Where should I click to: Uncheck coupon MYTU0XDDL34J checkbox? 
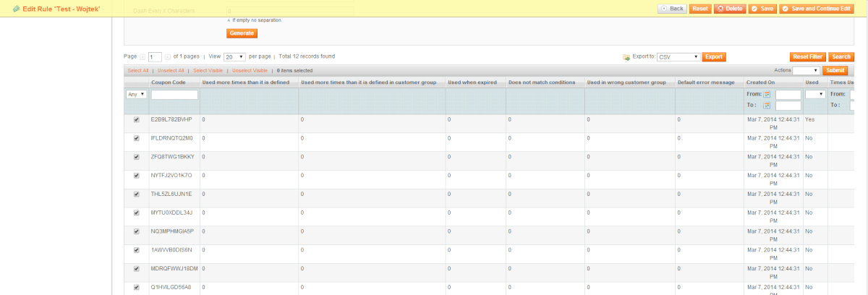[136, 213]
